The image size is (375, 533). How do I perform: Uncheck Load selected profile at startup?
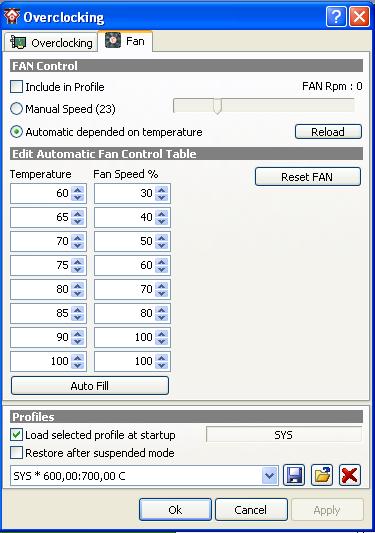(16, 435)
